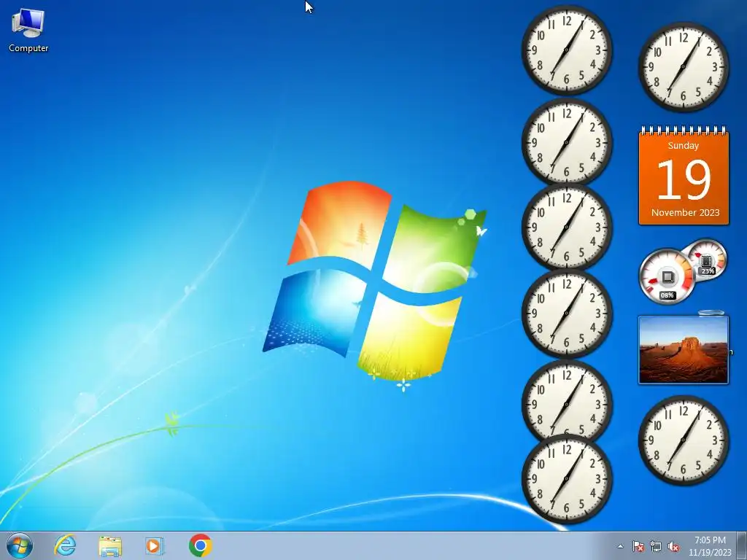
Task: Select the fourth clock from top in the left column
Action: [566, 314]
